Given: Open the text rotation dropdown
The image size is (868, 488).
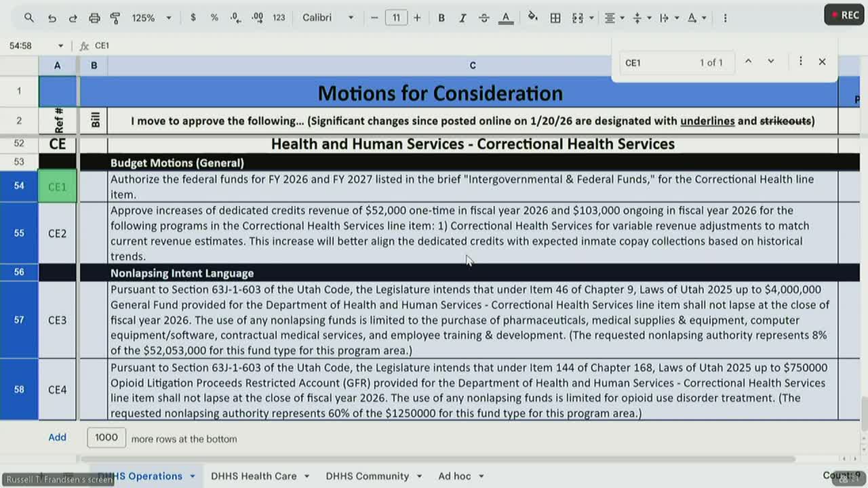Looking at the screenshot, I should pos(696,18).
